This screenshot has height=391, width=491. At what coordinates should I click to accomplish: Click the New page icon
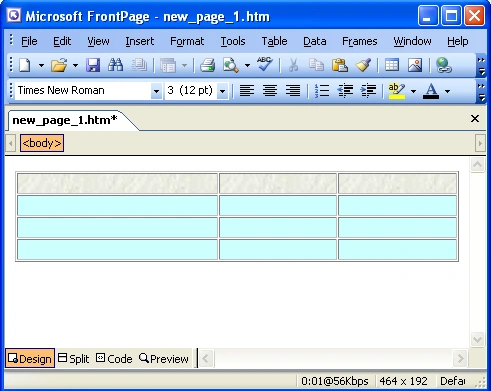[x=25, y=65]
